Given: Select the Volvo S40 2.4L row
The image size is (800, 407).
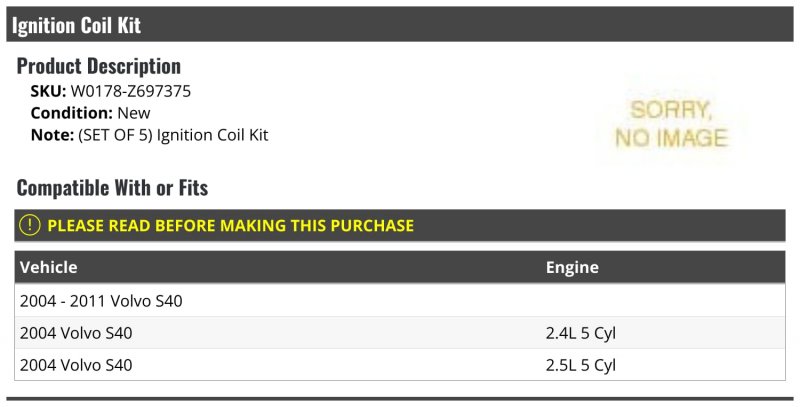Looking at the screenshot, I should [399, 333].
